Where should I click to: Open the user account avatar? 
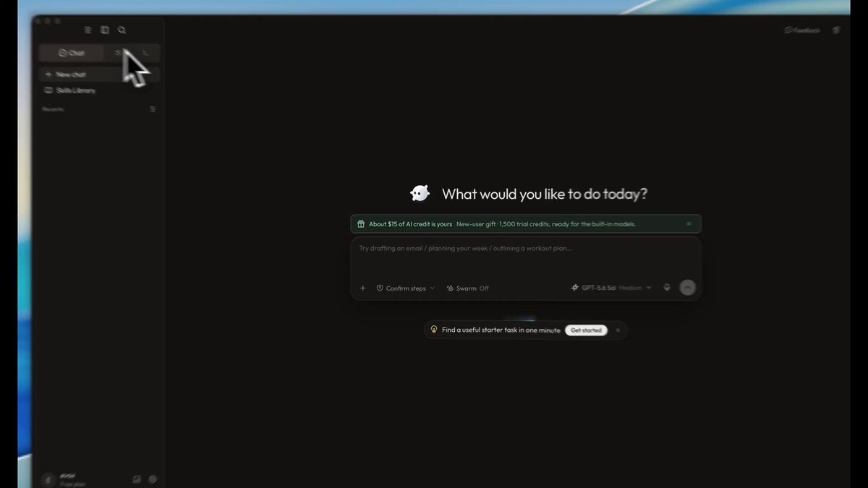coord(48,479)
